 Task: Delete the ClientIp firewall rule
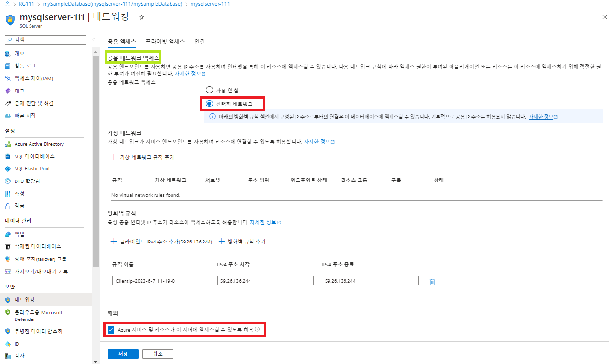[432, 281]
